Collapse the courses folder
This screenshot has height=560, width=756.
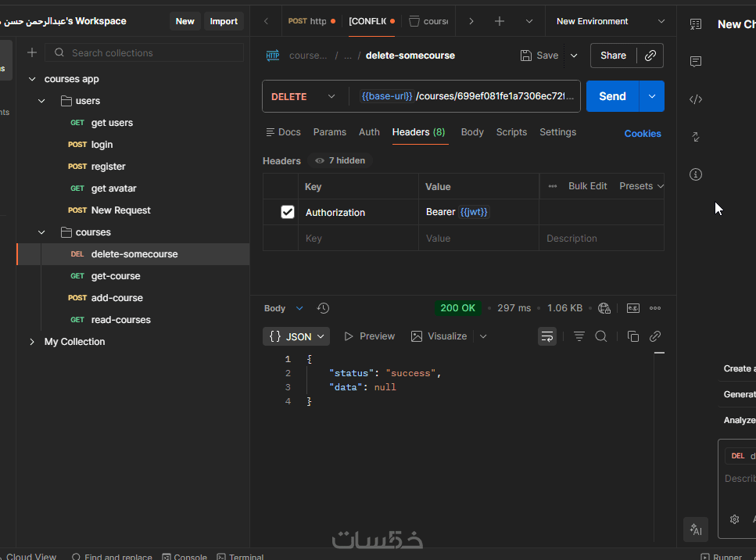coord(41,232)
